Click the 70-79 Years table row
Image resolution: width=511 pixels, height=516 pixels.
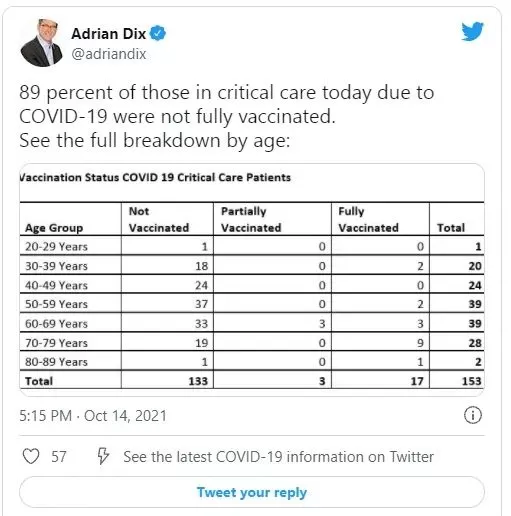pyautogui.click(x=252, y=343)
